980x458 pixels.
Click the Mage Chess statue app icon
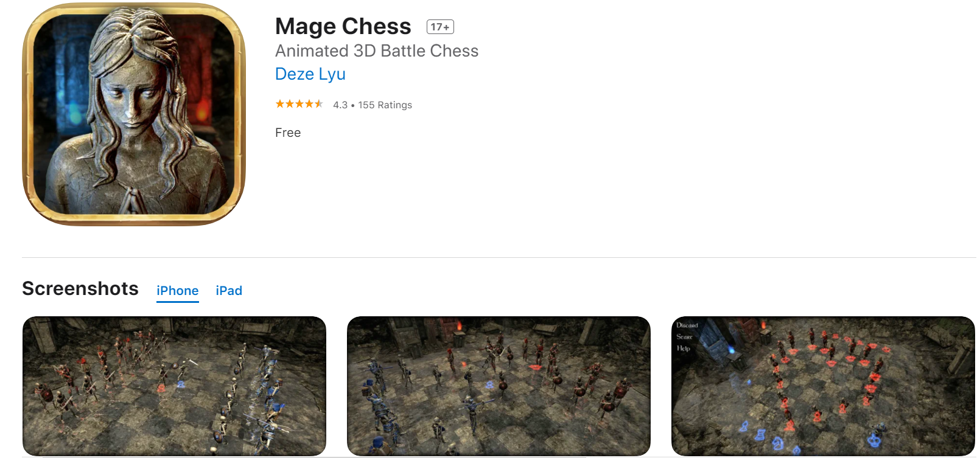point(134,114)
